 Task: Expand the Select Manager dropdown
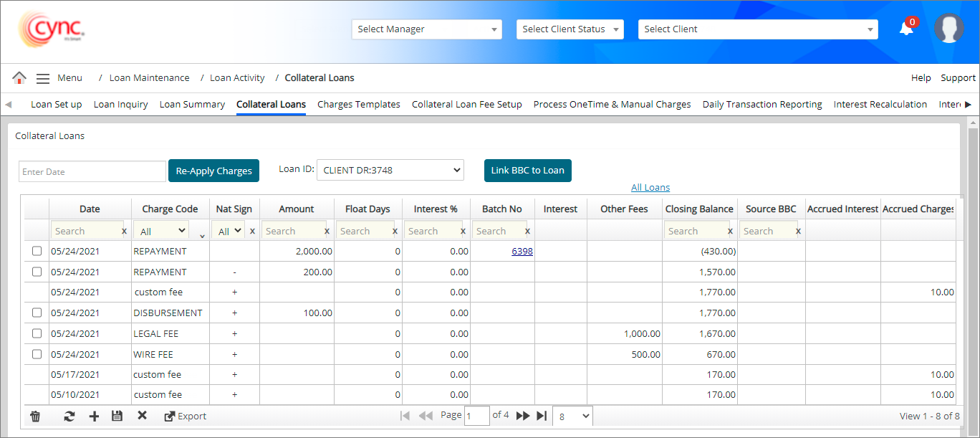coord(426,29)
